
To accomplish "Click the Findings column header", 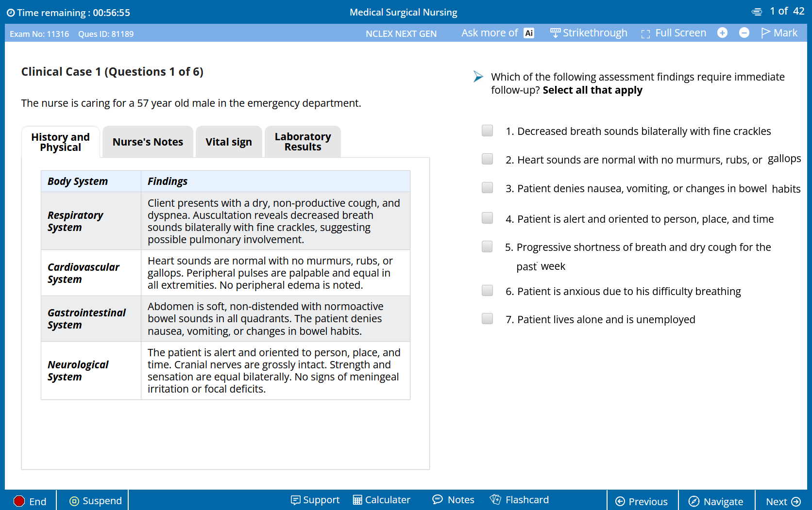I will [168, 181].
